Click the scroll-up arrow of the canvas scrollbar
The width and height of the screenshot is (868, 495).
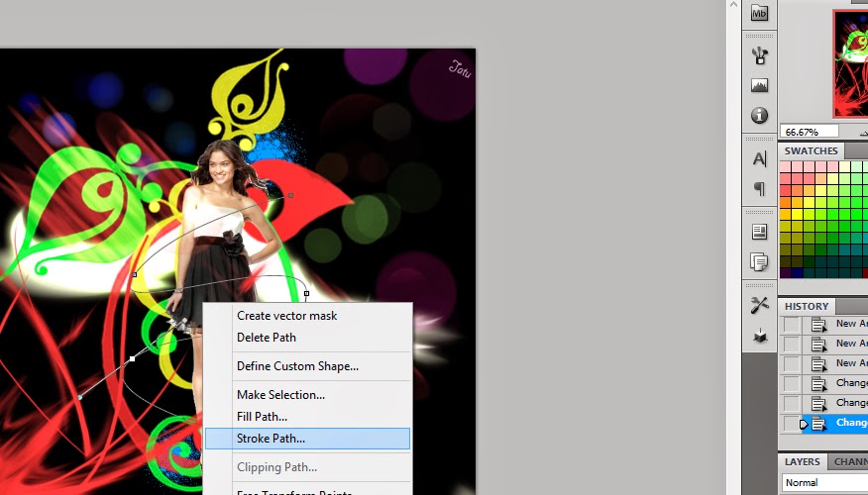click(733, 4)
